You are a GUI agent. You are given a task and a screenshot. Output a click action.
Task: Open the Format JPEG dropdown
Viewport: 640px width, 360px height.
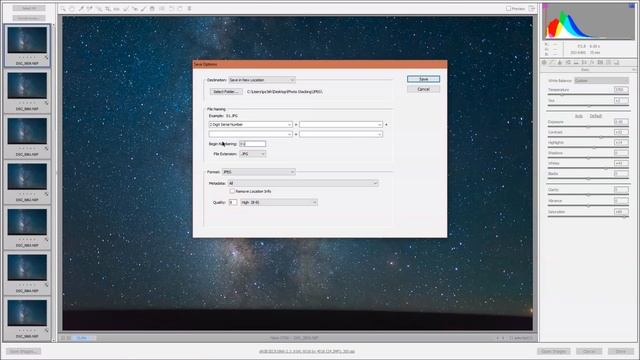pos(258,172)
